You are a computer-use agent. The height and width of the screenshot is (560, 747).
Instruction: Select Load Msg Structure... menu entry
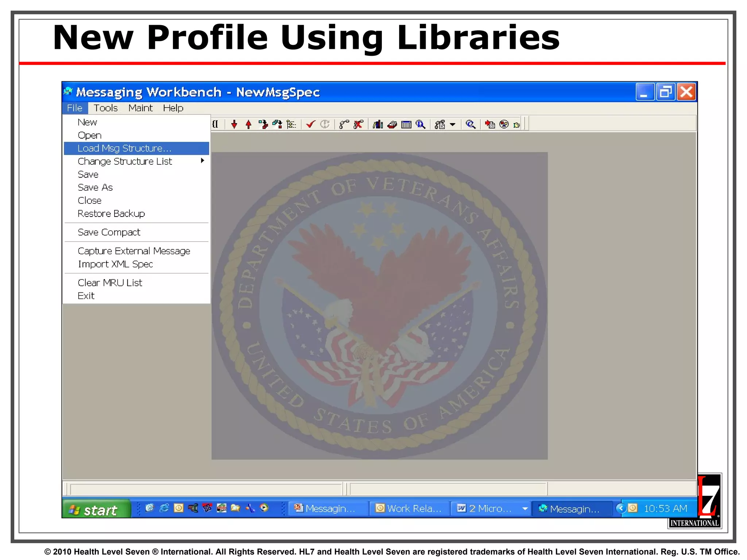tap(136, 148)
